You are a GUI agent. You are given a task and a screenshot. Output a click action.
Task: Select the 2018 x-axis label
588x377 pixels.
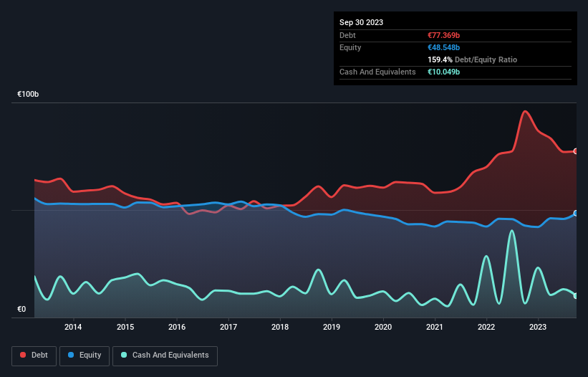pyautogui.click(x=280, y=327)
